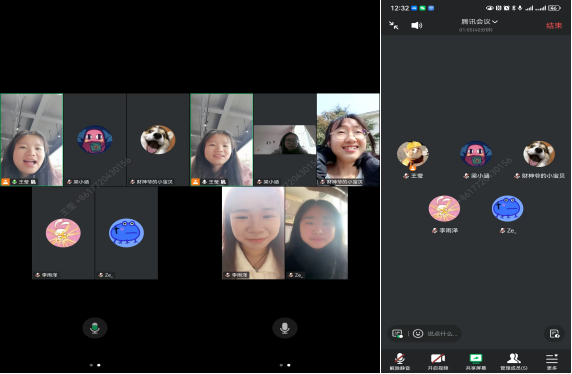Tap 开启视频 crossed camera to start video
572x374 pixels.
point(438,362)
